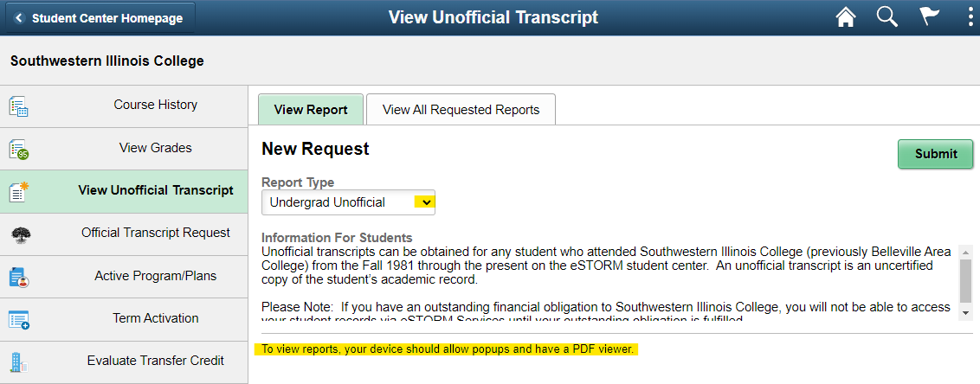Click the Course History sidebar icon
The image size is (980, 384).
point(18,106)
